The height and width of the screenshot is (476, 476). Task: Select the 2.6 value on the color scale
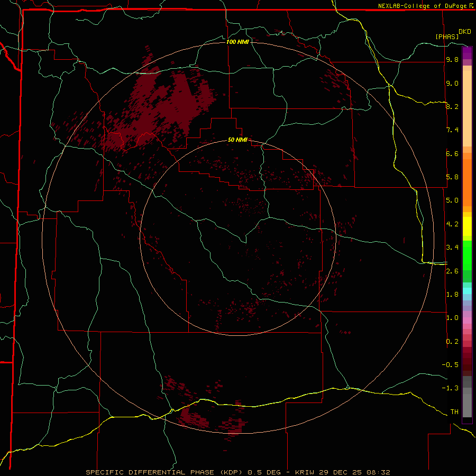pos(452,271)
